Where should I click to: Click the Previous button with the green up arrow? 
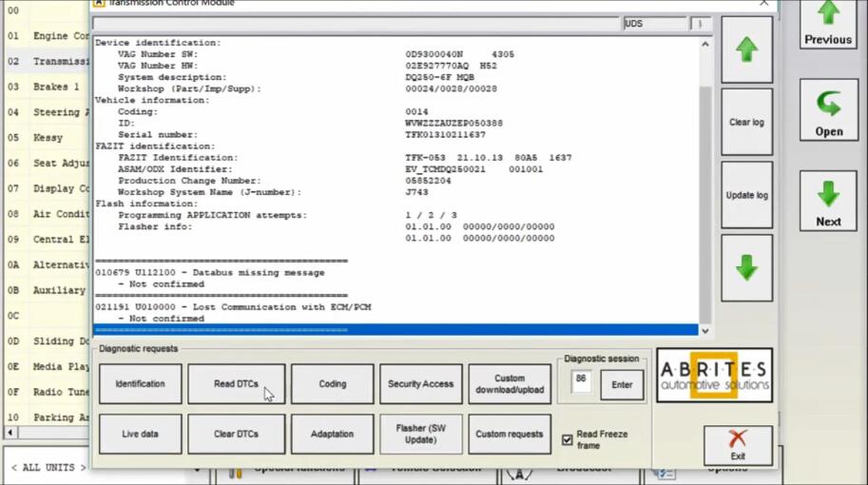[828, 23]
